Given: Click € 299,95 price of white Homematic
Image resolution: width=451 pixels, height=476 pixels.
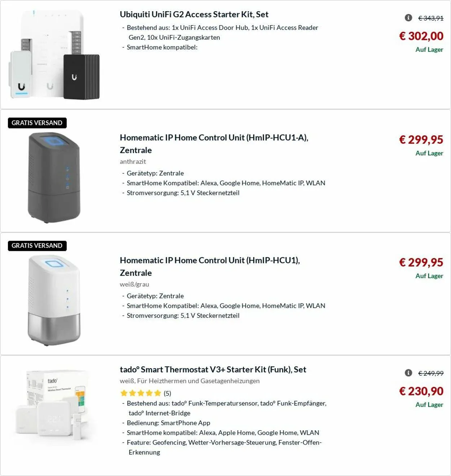Looking at the screenshot, I should (x=421, y=262).
